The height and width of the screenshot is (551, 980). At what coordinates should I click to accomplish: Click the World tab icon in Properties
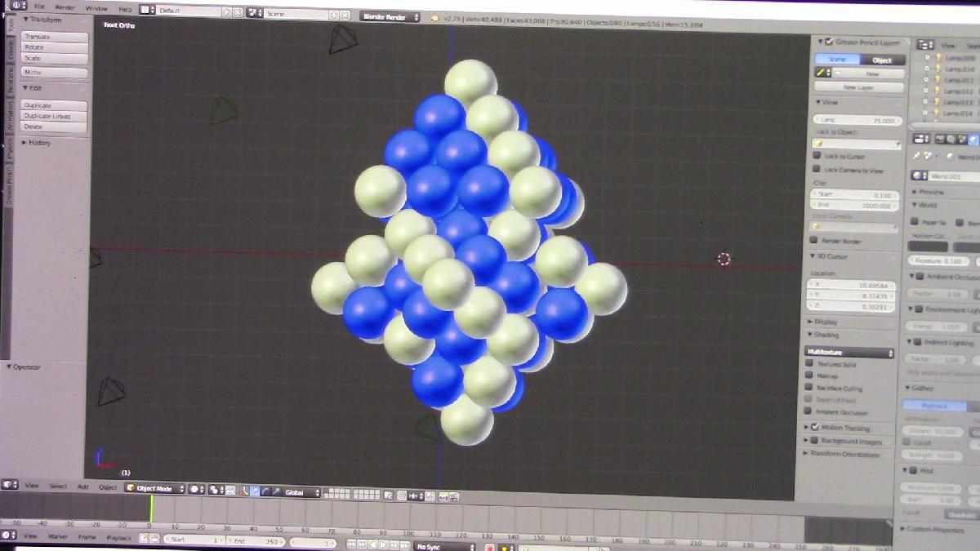point(973,140)
